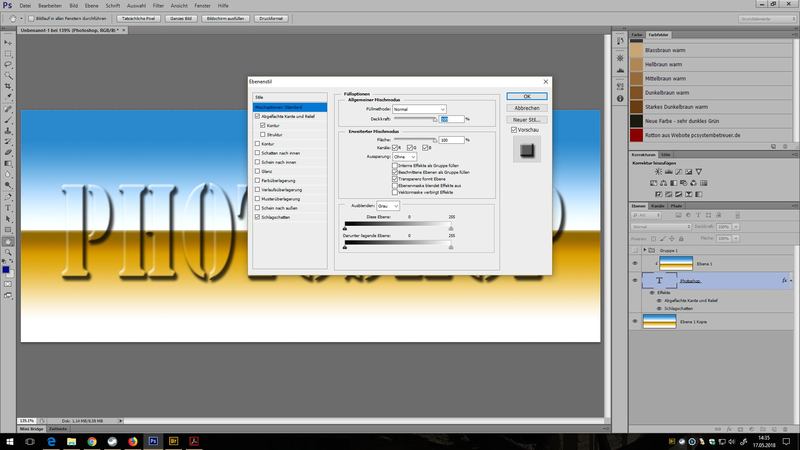This screenshot has height=450, width=800.
Task: Switch to the Kanäle tab
Action: tap(658, 206)
